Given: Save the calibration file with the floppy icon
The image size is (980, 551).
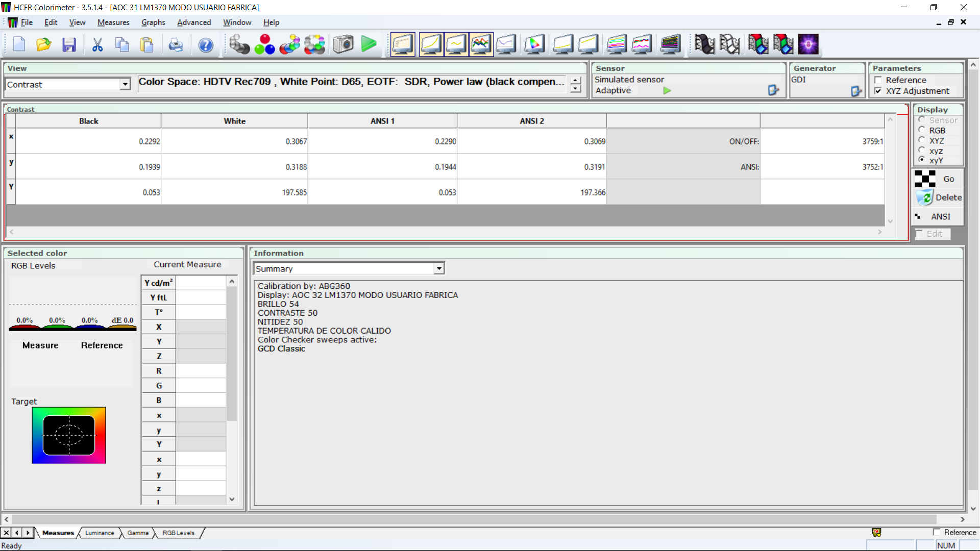Looking at the screenshot, I should (69, 44).
